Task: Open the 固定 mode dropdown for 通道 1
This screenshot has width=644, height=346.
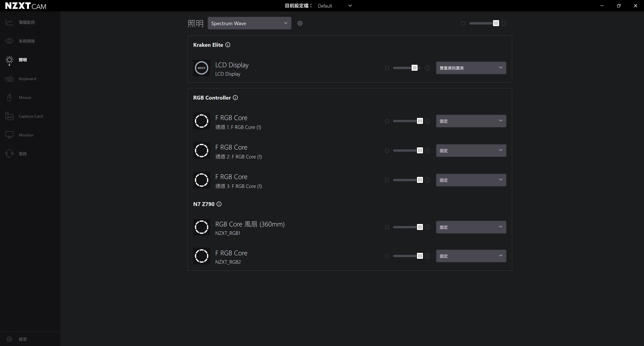Action: (x=471, y=121)
